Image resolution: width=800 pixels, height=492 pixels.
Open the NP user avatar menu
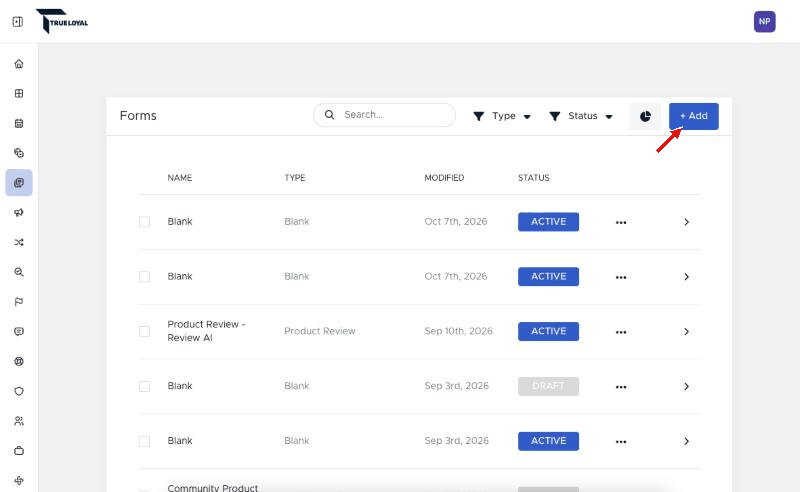(764, 21)
